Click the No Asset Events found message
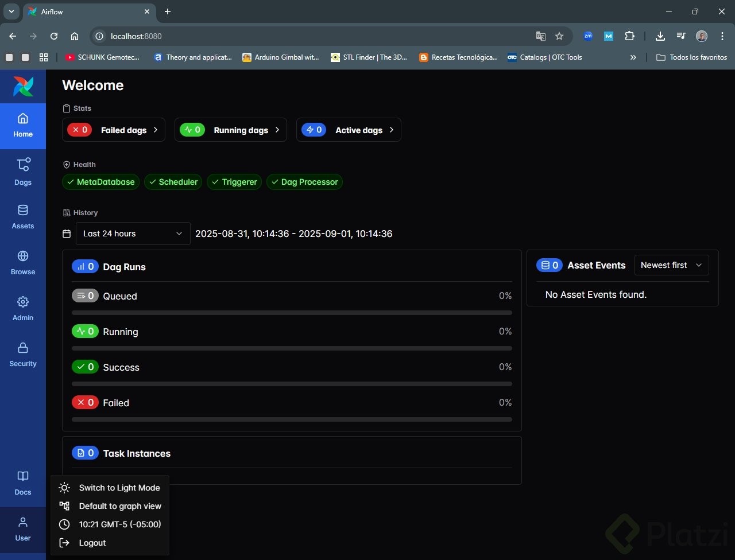This screenshot has height=560, width=735. pyautogui.click(x=596, y=294)
